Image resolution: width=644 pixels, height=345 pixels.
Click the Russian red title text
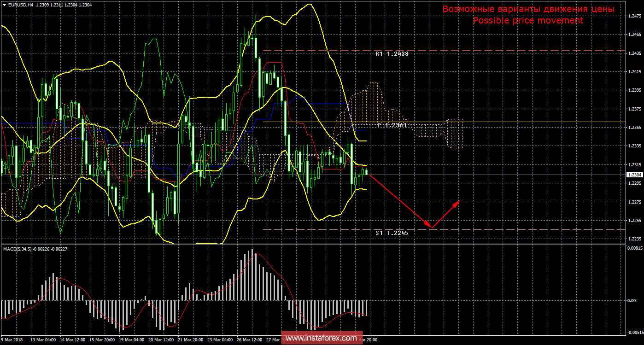click(x=528, y=9)
